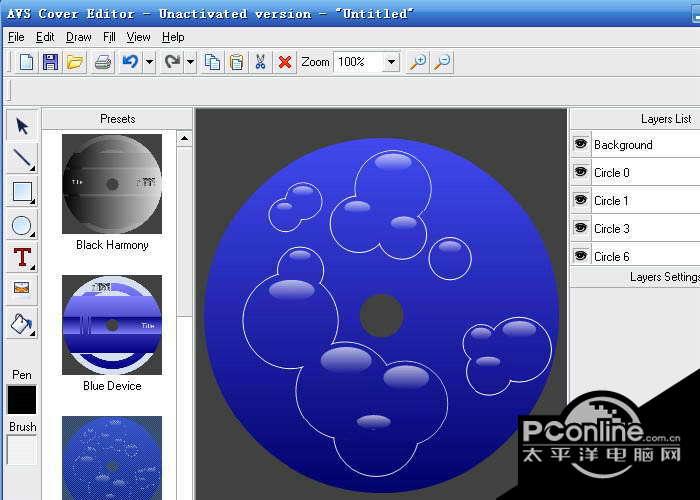
Task: Zoom in with magnifier plus icon
Action: click(x=417, y=62)
